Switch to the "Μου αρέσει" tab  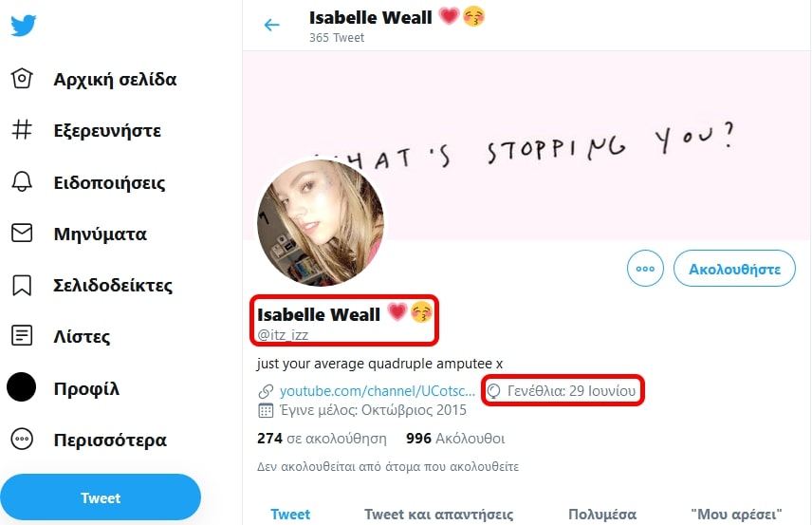(736, 515)
